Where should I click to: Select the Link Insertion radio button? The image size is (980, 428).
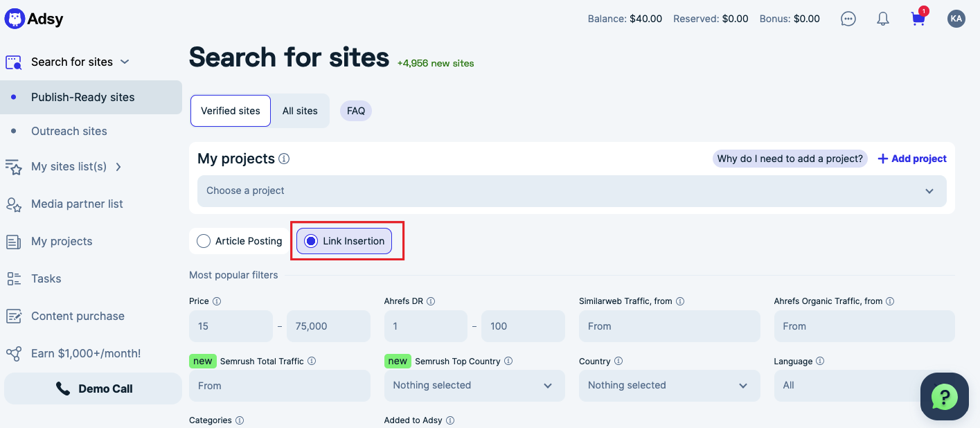[x=312, y=241]
